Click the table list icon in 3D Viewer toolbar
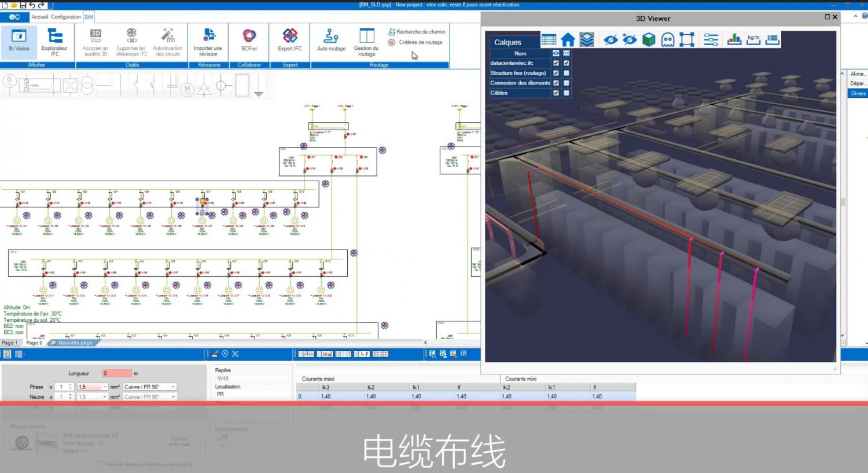The width and height of the screenshot is (868, 473). coord(549,40)
